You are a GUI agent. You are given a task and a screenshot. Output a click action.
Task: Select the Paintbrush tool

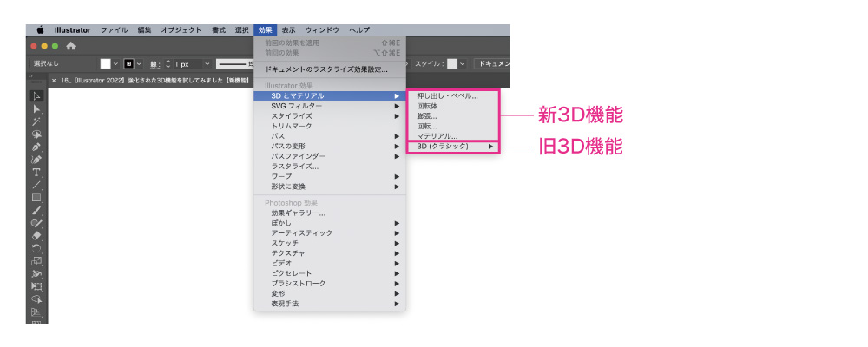click(36, 210)
